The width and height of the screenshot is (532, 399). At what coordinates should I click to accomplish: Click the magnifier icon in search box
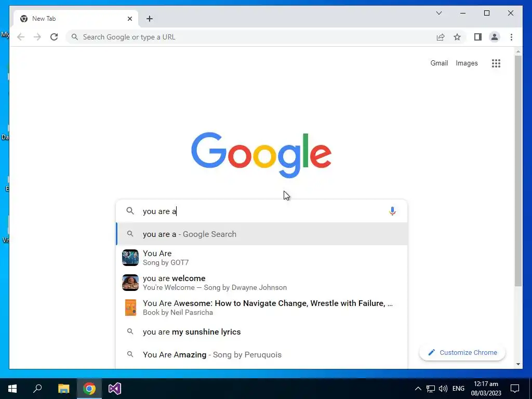coord(130,211)
